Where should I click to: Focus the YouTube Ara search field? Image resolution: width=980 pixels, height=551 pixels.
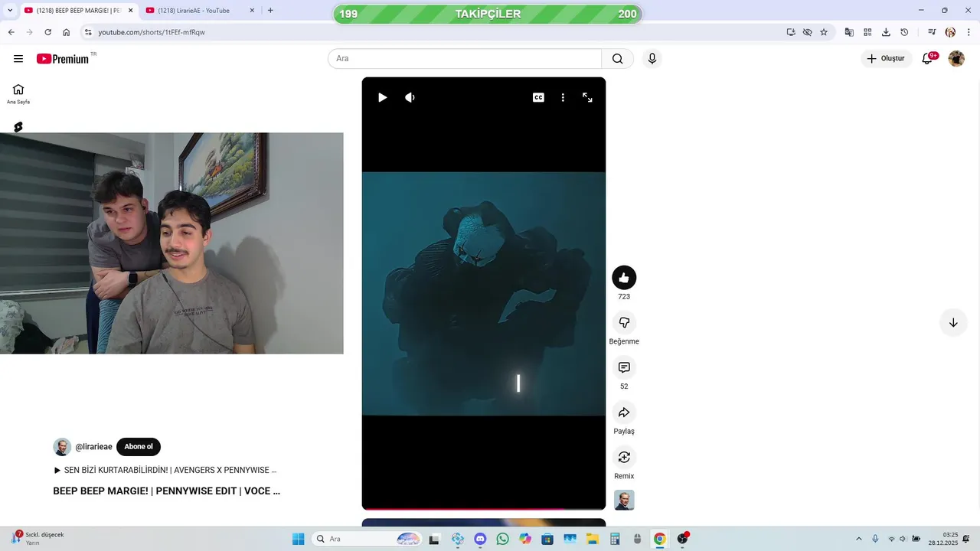(x=465, y=59)
